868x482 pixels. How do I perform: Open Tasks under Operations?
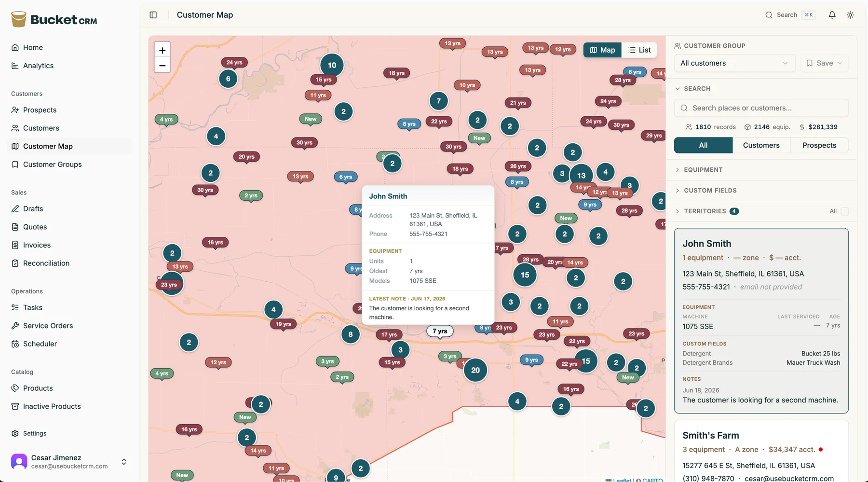[70, 308]
